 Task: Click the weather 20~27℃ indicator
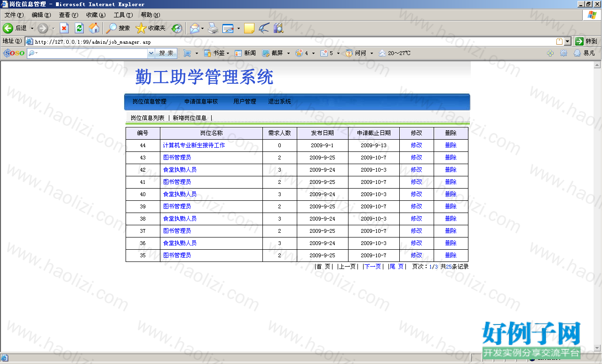click(x=395, y=53)
